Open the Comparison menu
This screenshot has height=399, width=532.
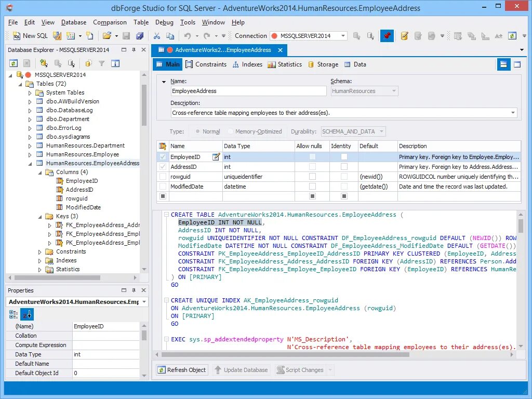(110, 22)
